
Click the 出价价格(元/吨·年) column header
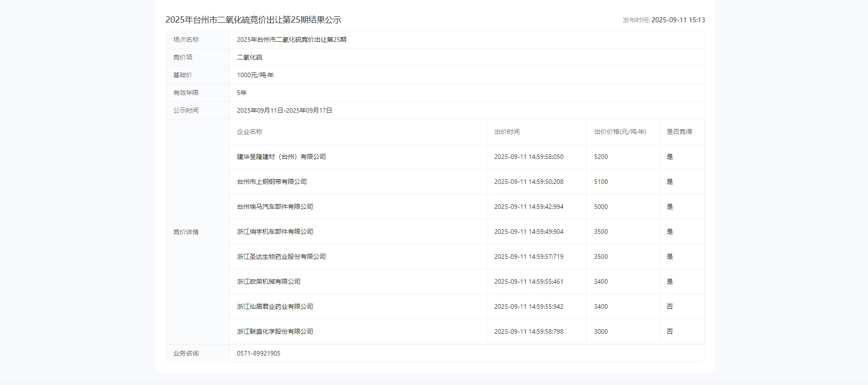coord(620,132)
